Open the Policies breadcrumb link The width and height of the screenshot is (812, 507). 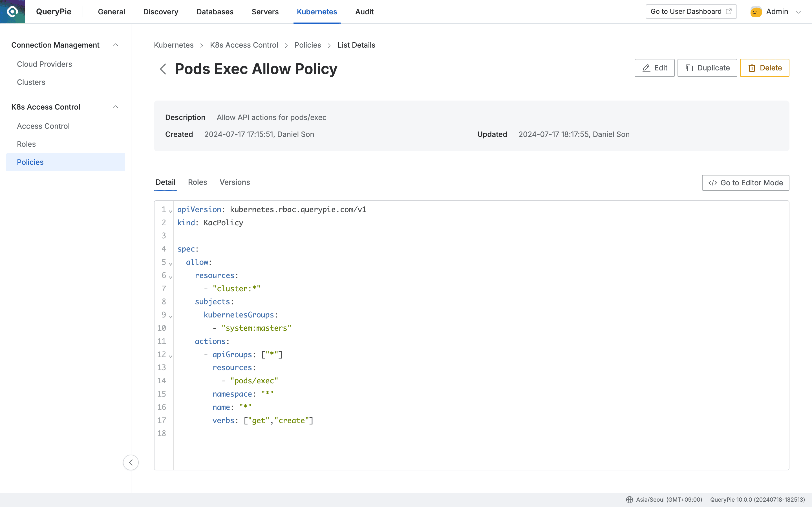[307, 45]
